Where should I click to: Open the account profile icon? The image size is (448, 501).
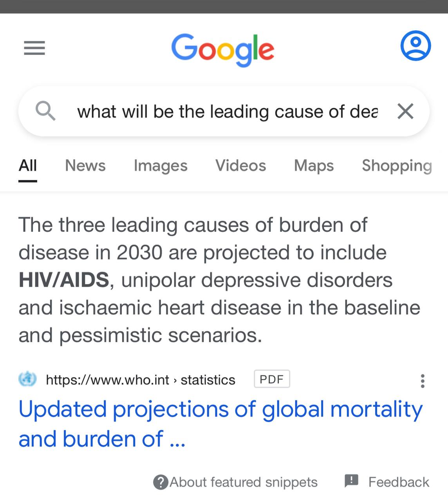tap(415, 46)
